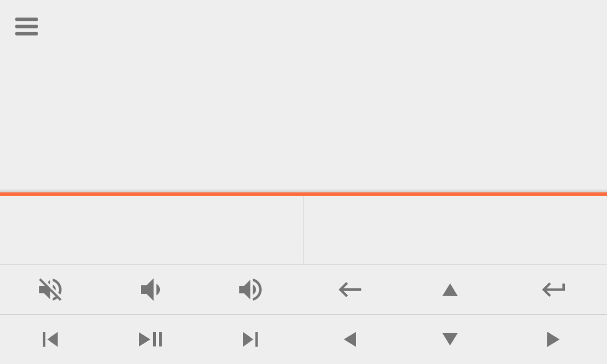Tap the Enter return key icon
Image resolution: width=607 pixels, height=364 pixels.
click(553, 290)
